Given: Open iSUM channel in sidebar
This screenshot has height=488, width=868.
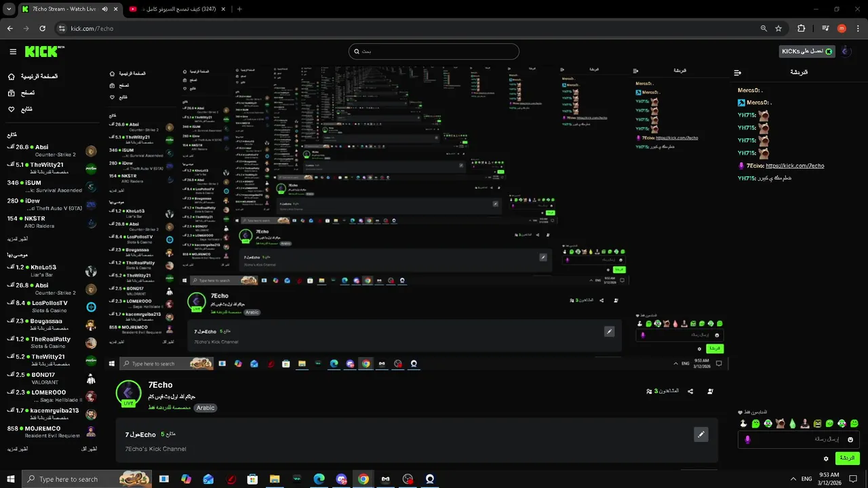Looking at the screenshot, I should pos(52,186).
